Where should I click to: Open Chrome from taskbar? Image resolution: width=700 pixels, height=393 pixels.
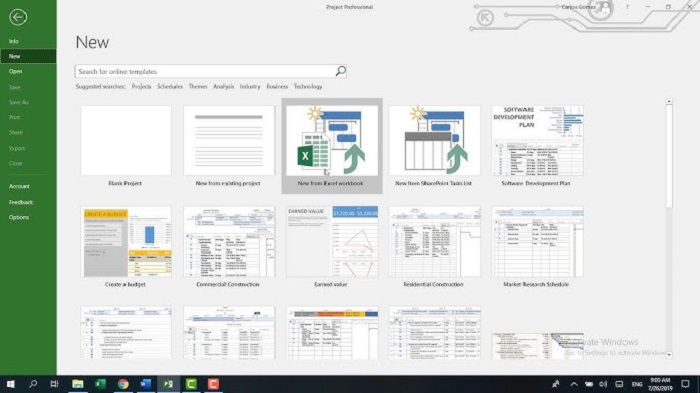[x=123, y=384]
